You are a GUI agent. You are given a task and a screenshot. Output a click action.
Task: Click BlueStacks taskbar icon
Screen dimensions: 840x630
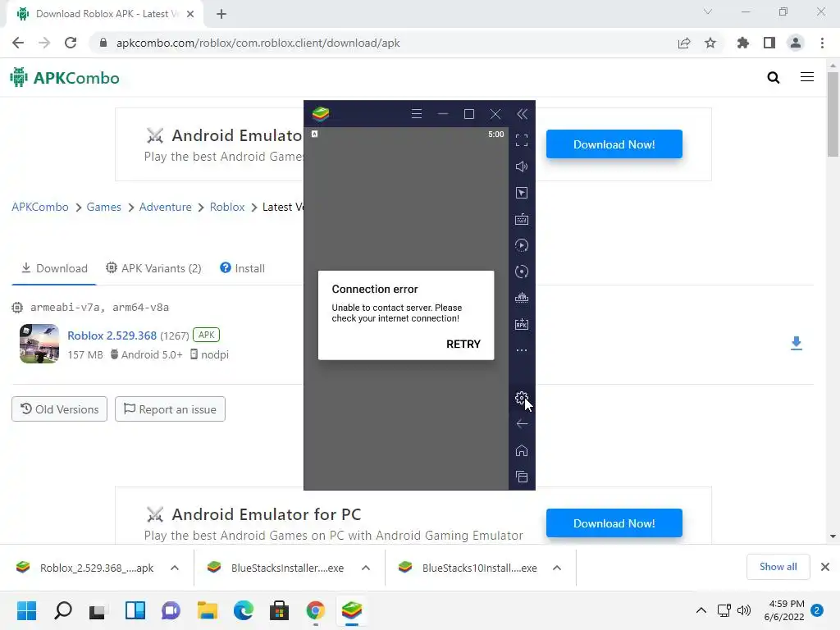(x=352, y=610)
